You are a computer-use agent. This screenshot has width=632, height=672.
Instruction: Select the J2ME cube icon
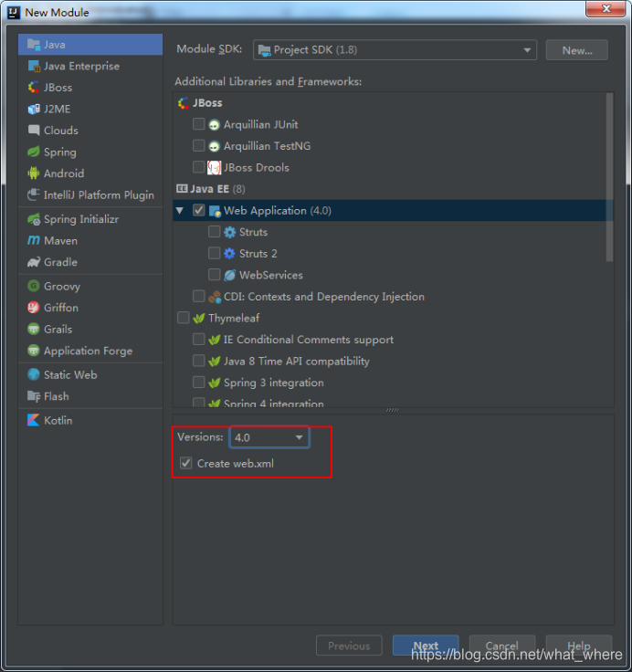[x=34, y=109]
